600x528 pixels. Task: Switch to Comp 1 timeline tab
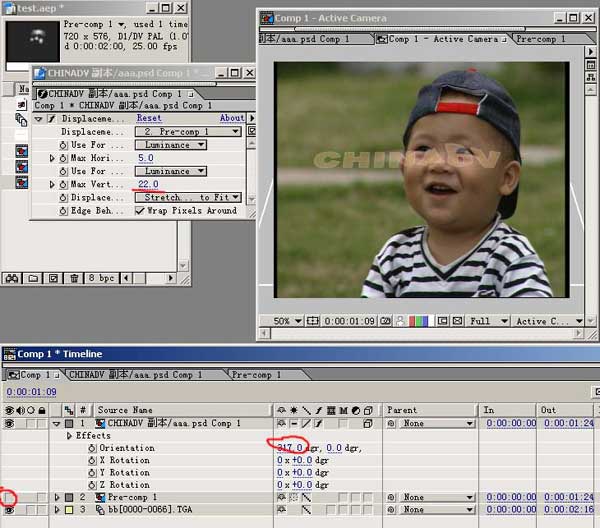[x=33, y=375]
